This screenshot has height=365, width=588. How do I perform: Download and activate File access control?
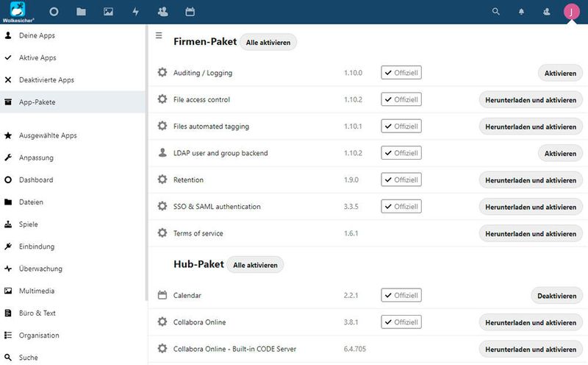[531, 100]
